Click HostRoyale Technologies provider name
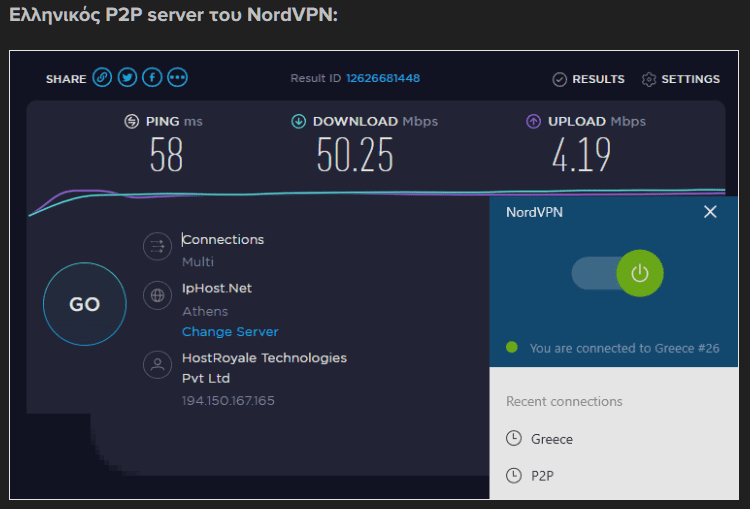 point(264,367)
